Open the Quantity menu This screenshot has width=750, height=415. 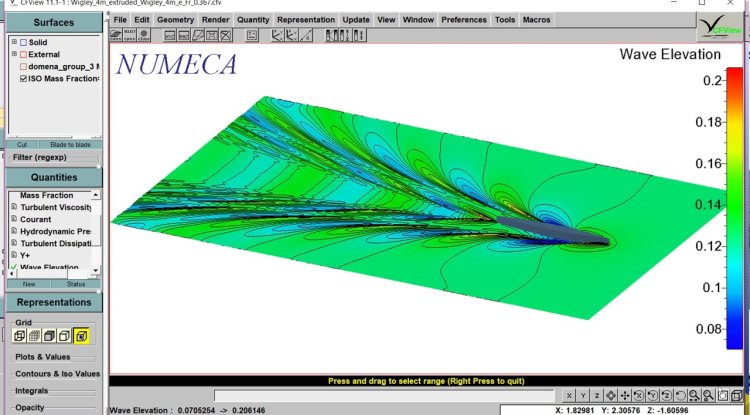[253, 20]
